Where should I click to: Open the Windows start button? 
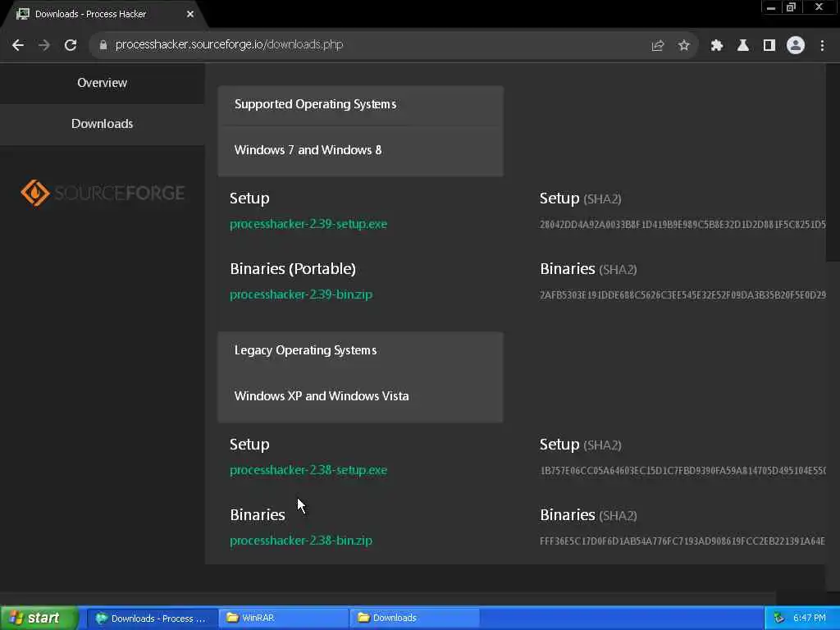tap(39, 618)
